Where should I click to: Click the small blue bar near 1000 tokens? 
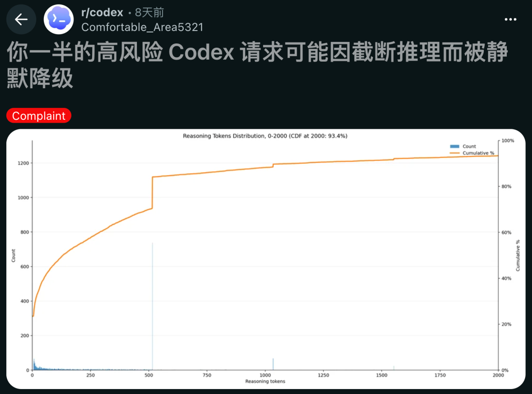coord(273,364)
